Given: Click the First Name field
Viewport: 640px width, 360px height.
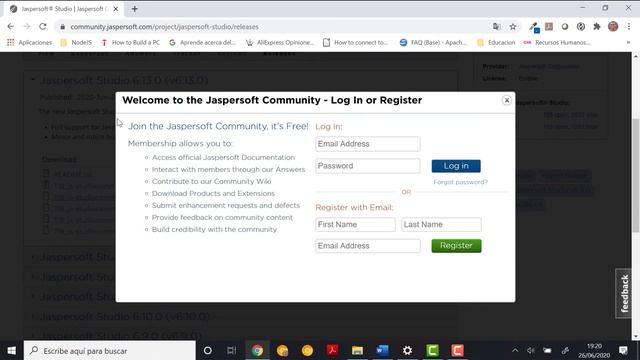Looking at the screenshot, I should click(x=355, y=224).
